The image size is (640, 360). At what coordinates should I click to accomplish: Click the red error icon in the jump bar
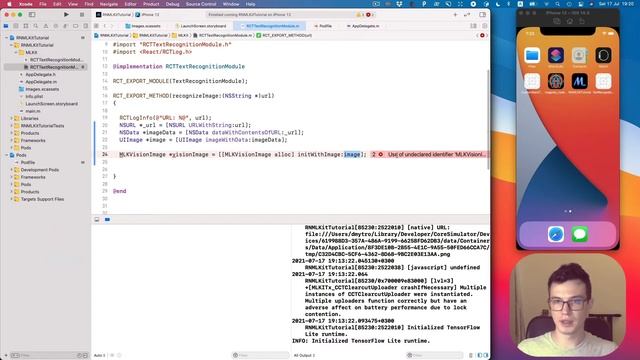tap(482, 36)
